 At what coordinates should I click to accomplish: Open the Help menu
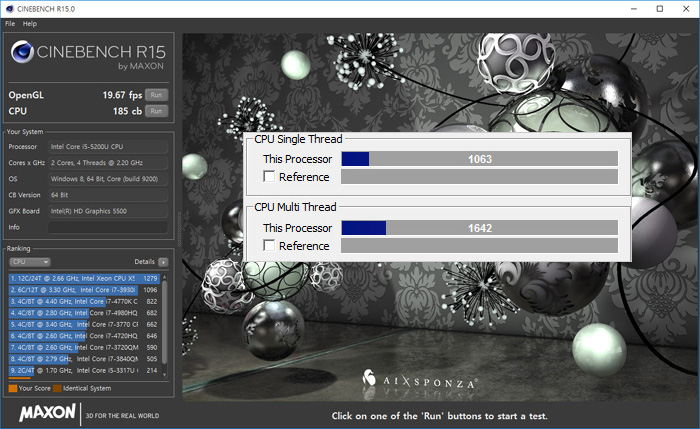click(30, 24)
